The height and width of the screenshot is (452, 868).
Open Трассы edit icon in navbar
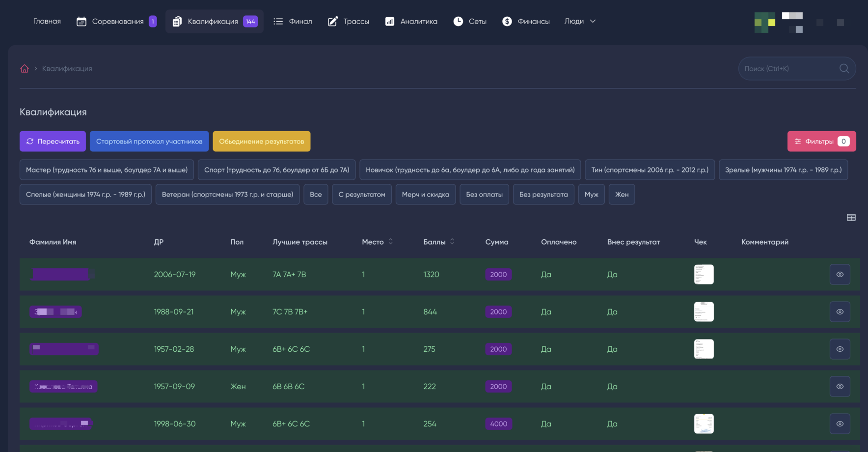(332, 22)
